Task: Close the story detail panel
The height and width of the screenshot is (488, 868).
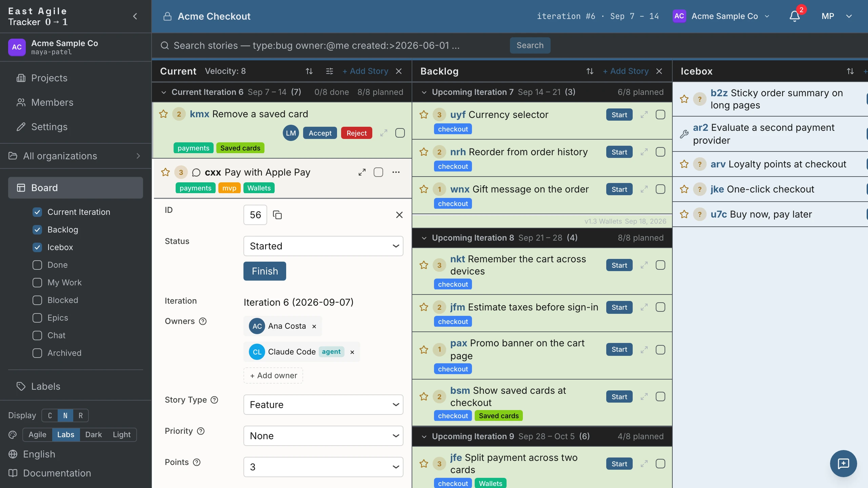Action: pos(399,215)
